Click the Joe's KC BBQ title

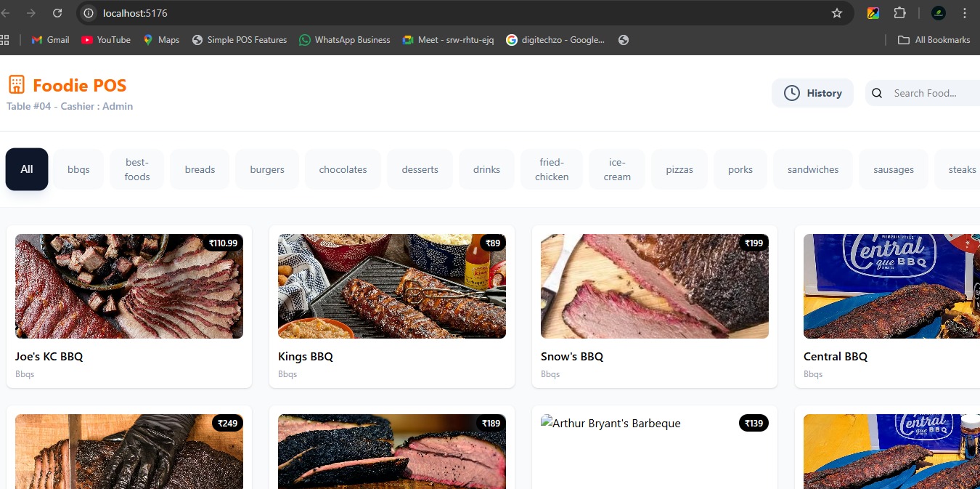click(49, 357)
